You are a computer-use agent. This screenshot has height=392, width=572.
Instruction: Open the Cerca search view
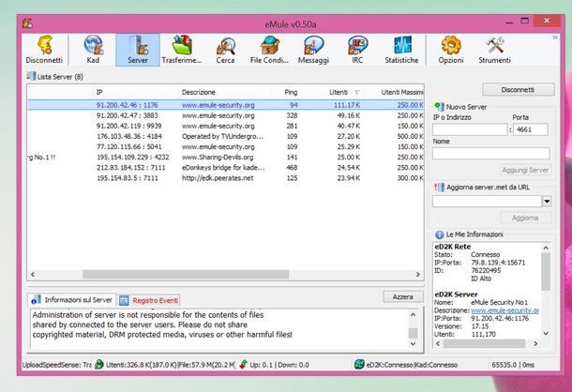pyautogui.click(x=225, y=50)
